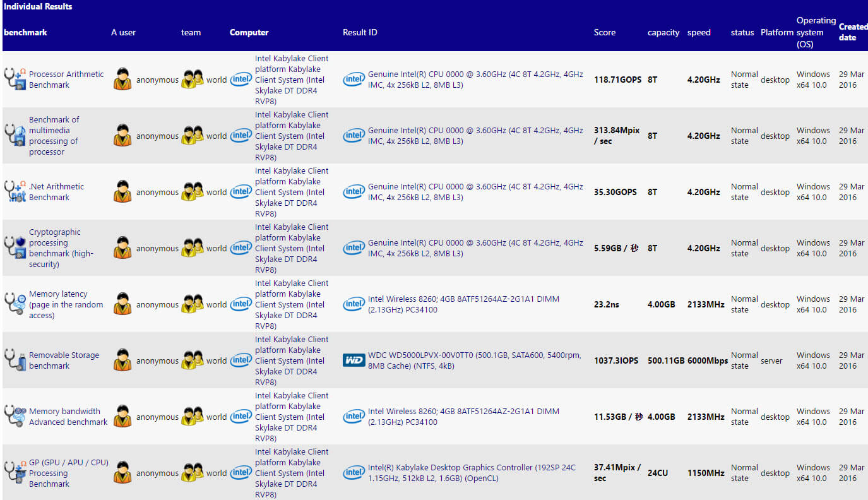Click the Intel result logo in .Net Arithmetic row
Image resolution: width=868 pixels, height=500 pixels.
[x=354, y=192]
